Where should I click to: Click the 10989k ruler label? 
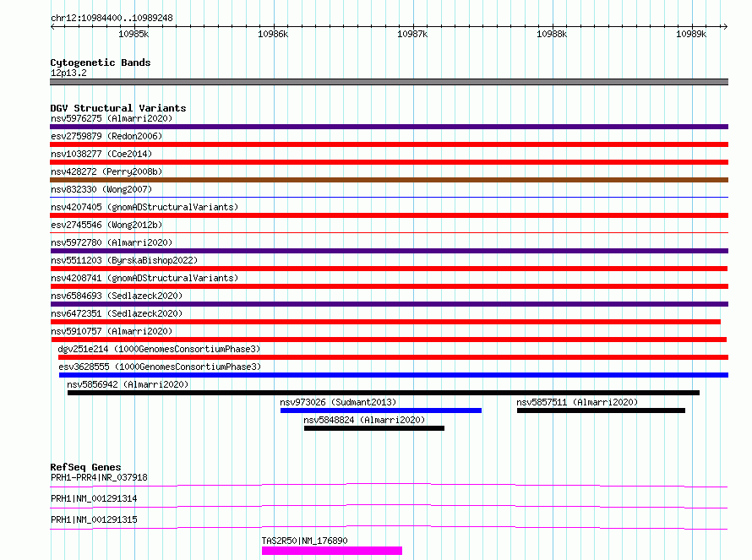(x=691, y=34)
